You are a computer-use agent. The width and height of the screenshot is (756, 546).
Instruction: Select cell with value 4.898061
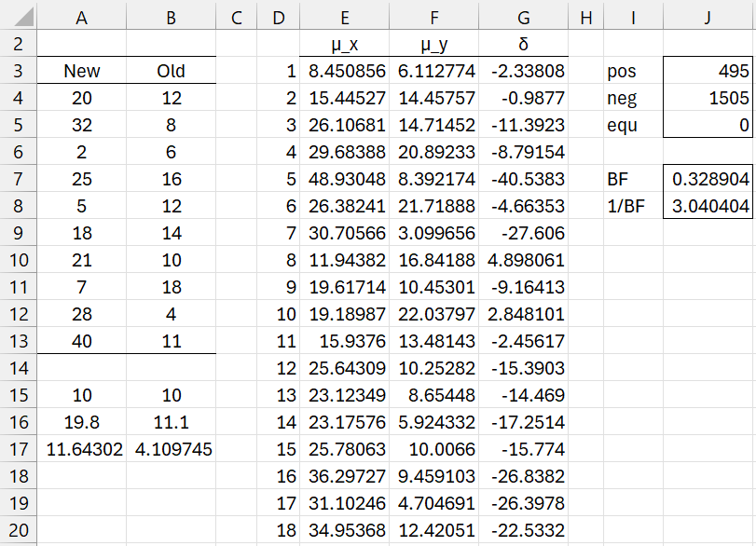[524, 260]
